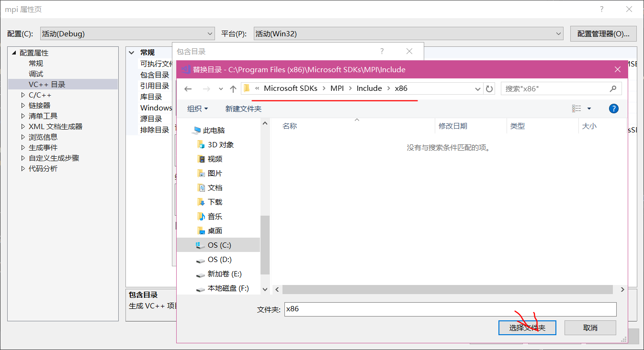
Task: Open the 组织 menu
Action: 197,109
